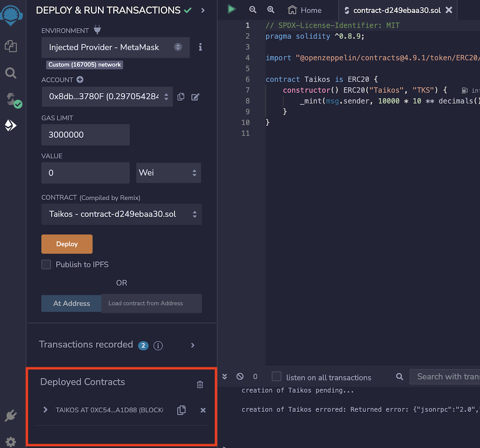This screenshot has height=448, width=480.
Task: Check listen on all transactions
Action: 276,377
